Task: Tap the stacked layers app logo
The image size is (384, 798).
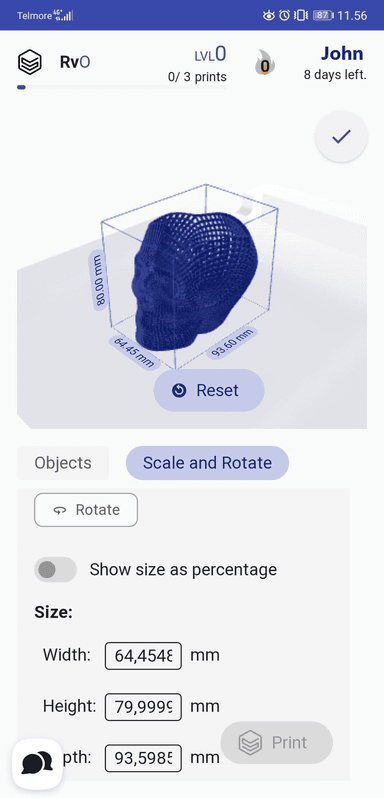Action: (29, 62)
